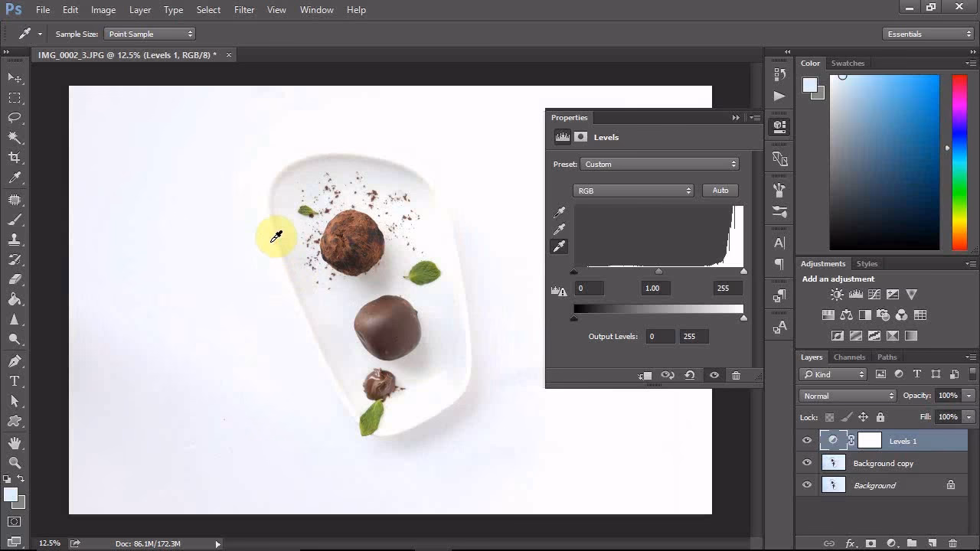Select the Horizontal Type tool

pyautogui.click(x=15, y=380)
